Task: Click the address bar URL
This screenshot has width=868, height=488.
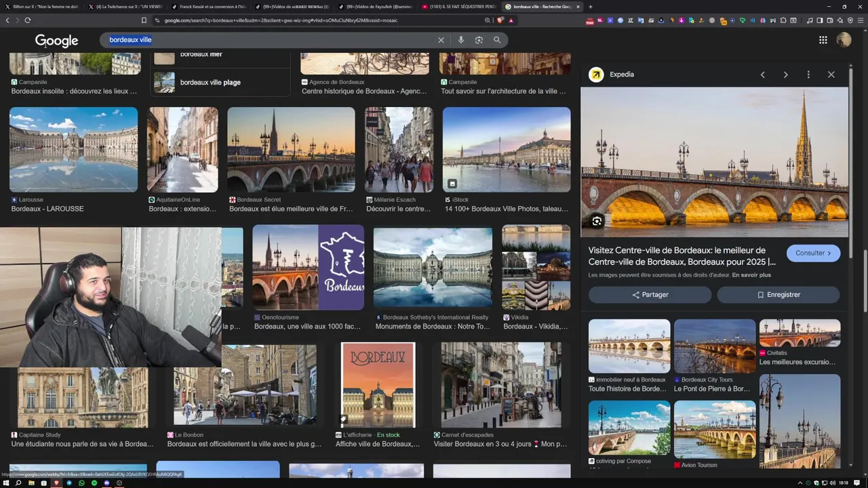Action: (x=281, y=20)
